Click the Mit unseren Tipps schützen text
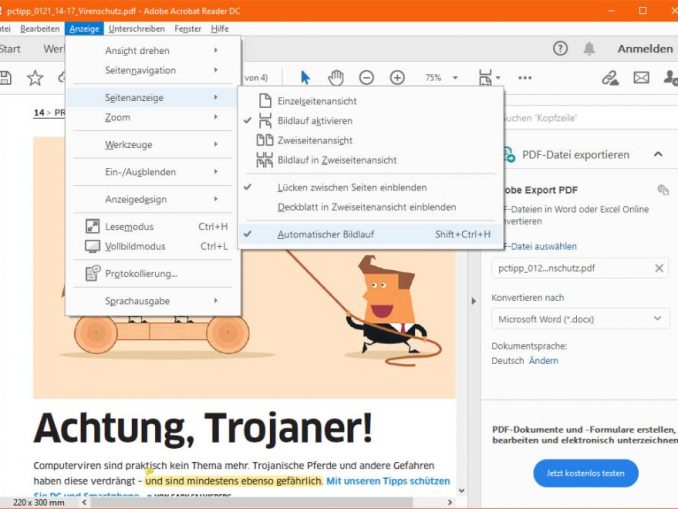Image resolution: width=678 pixels, height=509 pixels. coord(388,481)
